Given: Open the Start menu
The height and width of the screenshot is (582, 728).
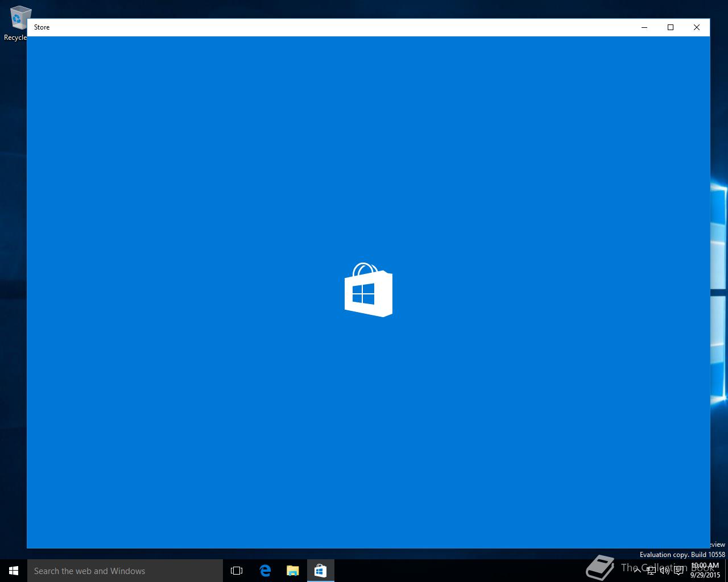Looking at the screenshot, I should [14, 571].
